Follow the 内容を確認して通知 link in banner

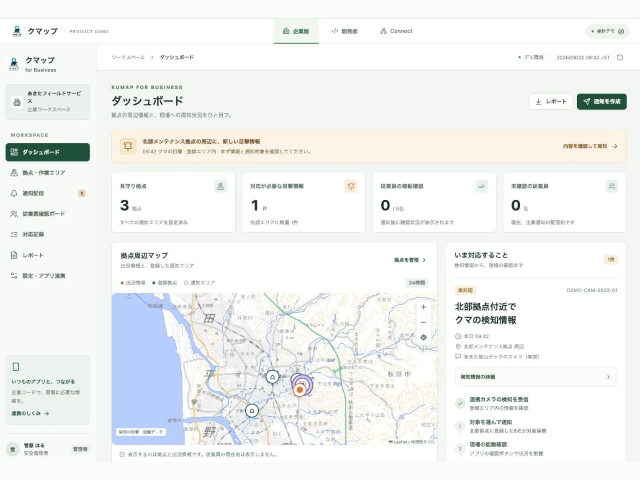click(590, 146)
